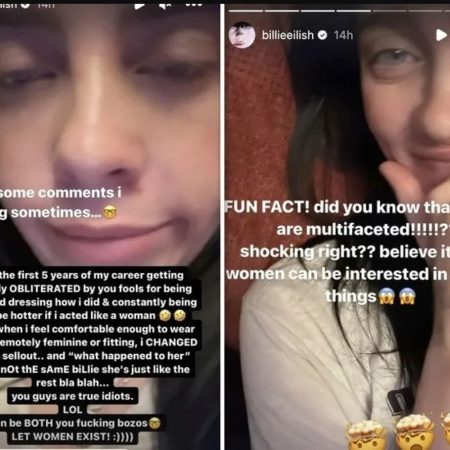This screenshot has height=450, width=450.
Task: Tap the screaming face emoji after 'things'
Action: (x=386, y=297)
